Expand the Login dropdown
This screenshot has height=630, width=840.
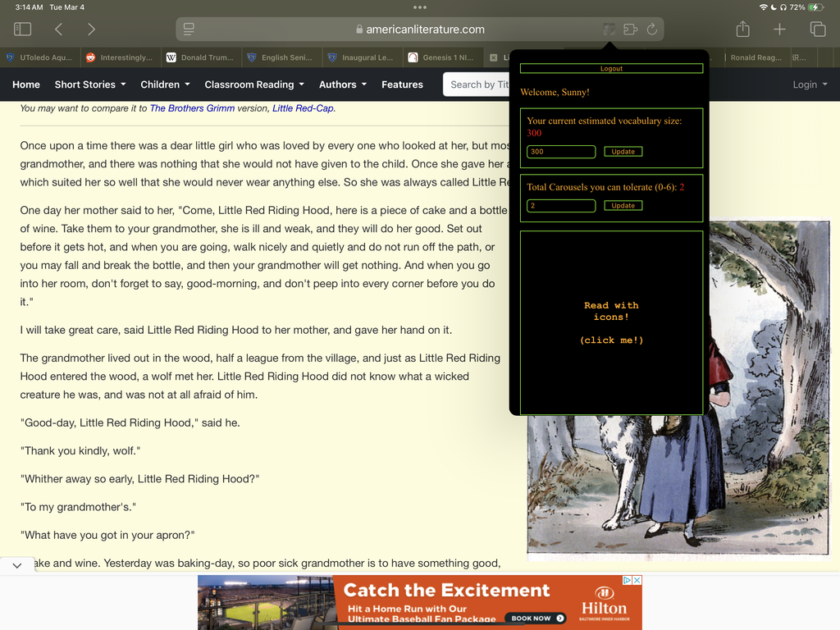810,84
